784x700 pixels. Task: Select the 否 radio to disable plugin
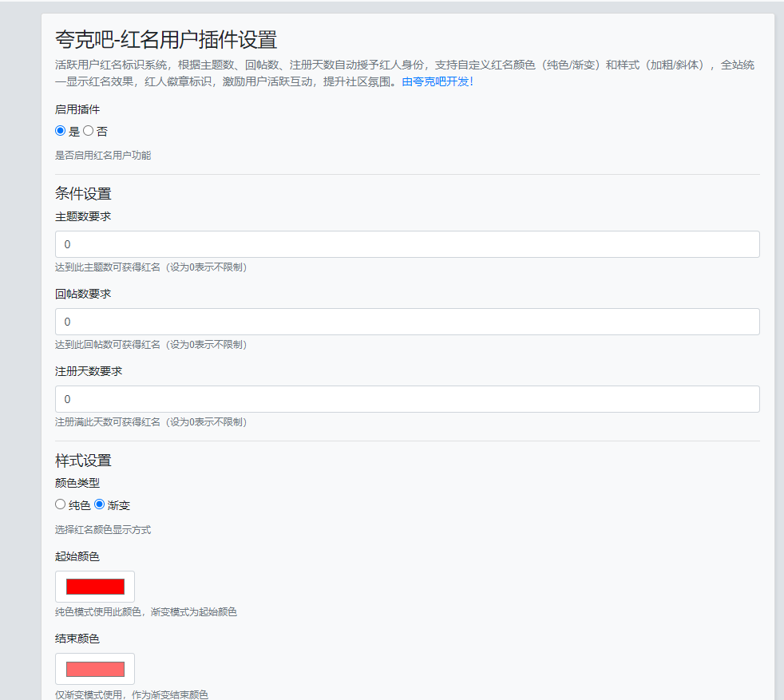point(89,131)
